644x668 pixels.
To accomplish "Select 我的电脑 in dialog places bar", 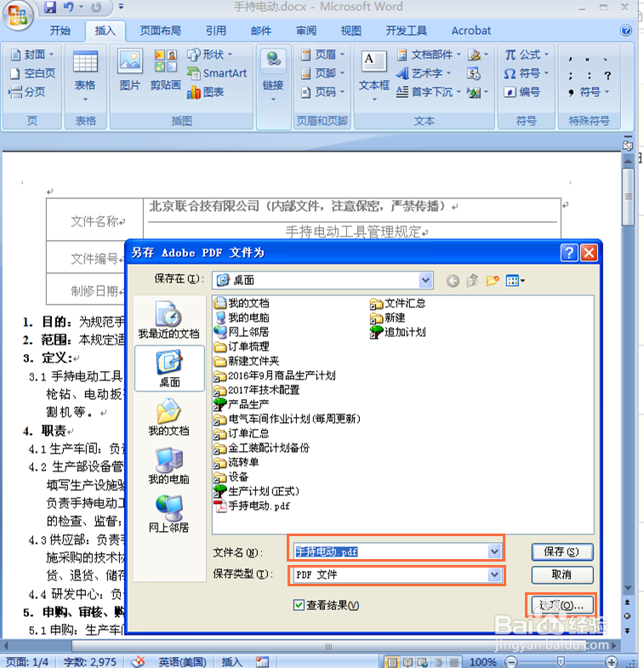I will (169, 466).
